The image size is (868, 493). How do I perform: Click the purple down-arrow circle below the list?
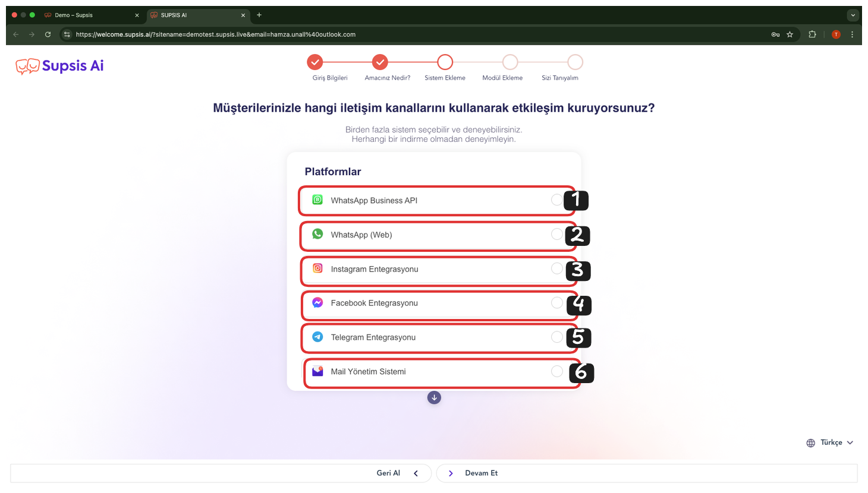[434, 397]
